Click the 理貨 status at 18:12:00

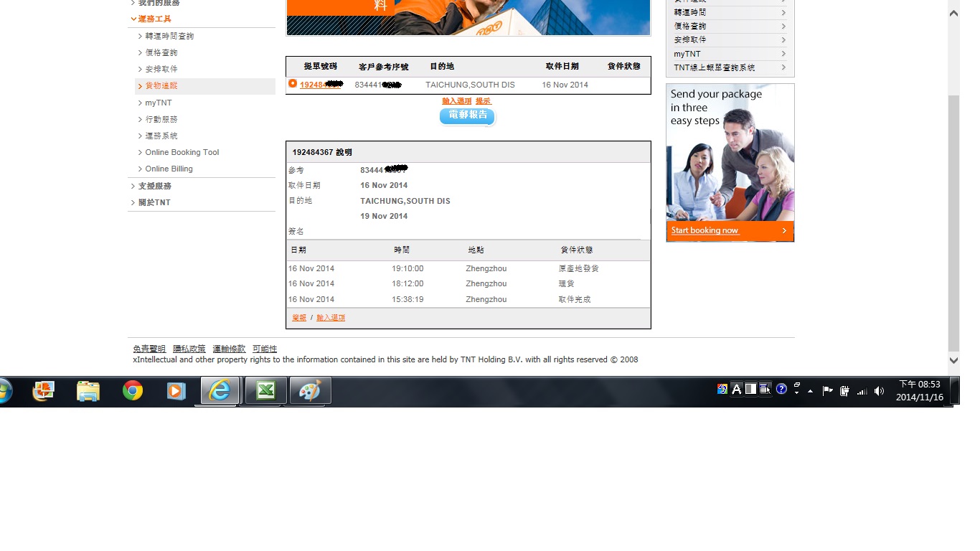click(567, 284)
